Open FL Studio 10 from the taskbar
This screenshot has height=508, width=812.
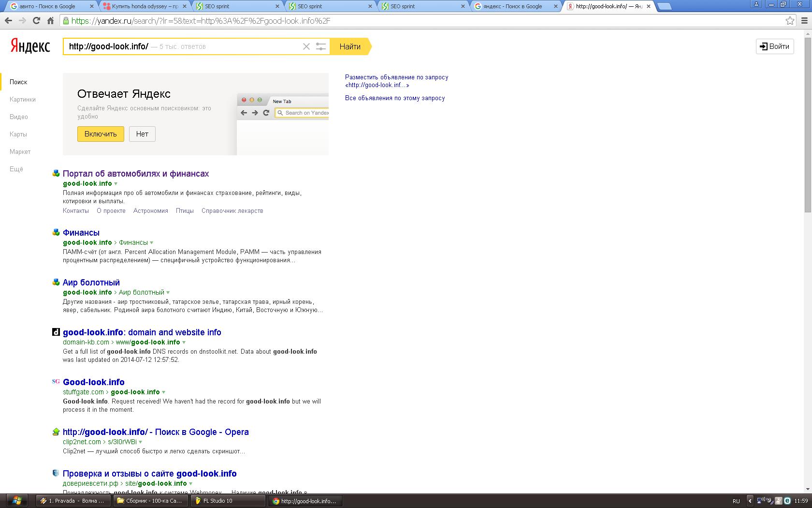pyautogui.click(x=229, y=501)
